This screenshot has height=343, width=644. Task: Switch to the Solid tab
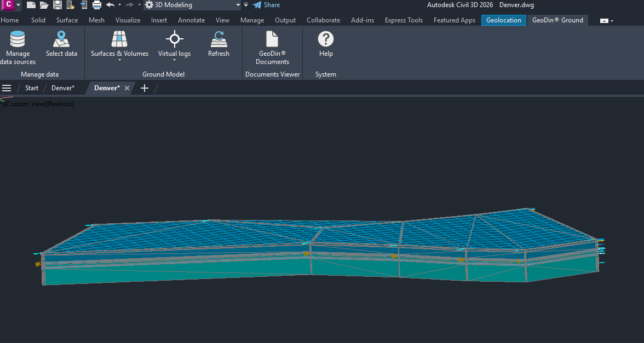point(38,20)
